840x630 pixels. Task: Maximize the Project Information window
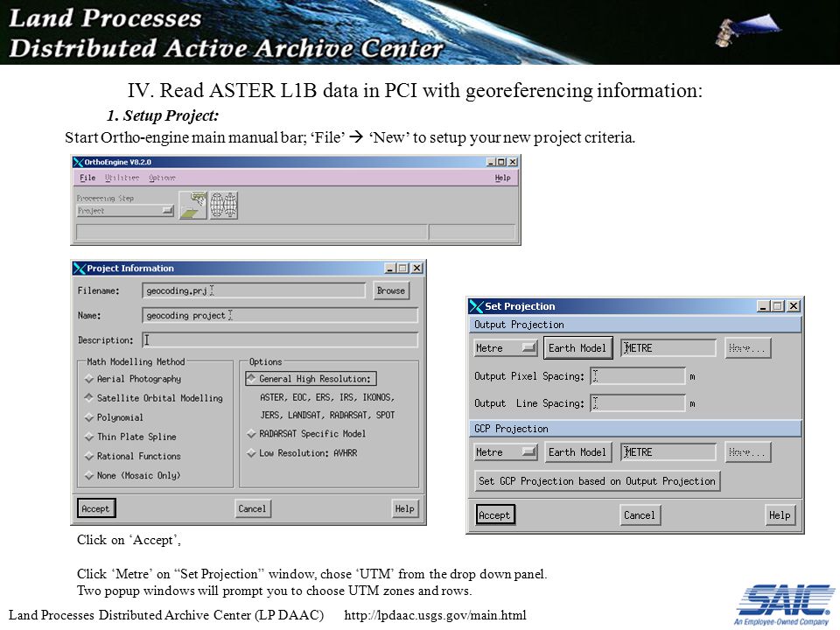(x=402, y=268)
